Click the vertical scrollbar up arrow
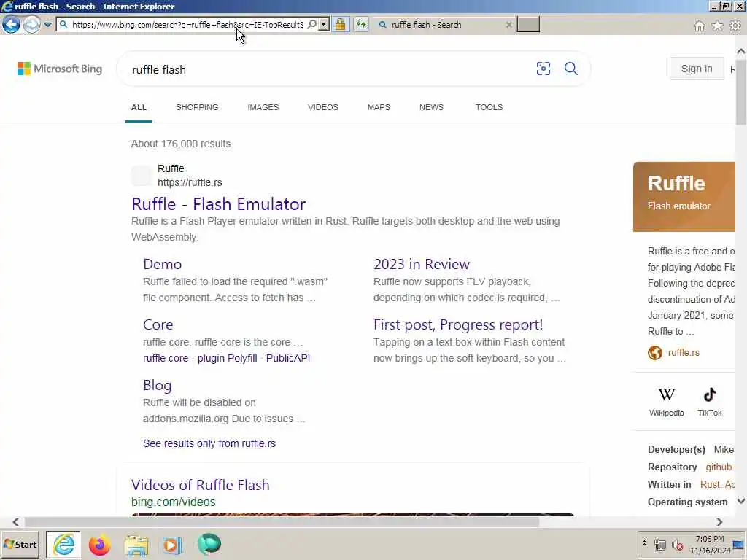This screenshot has width=747, height=560. click(x=741, y=52)
